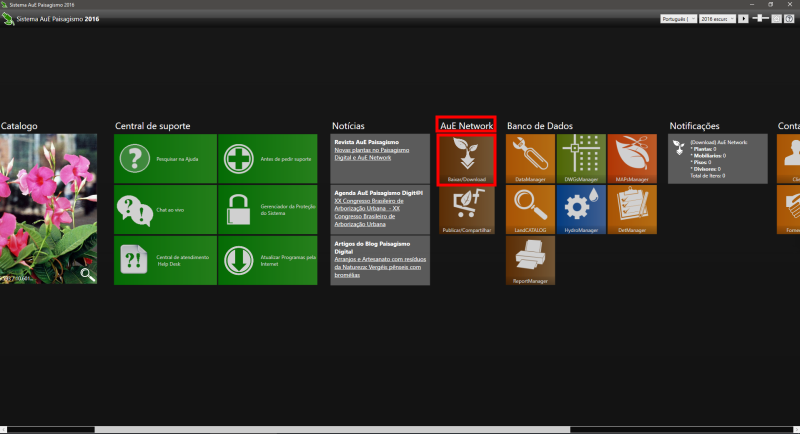This screenshot has width=800, height=434.
Task: Expand the 2016 theme dropdown
Action: 718,19
